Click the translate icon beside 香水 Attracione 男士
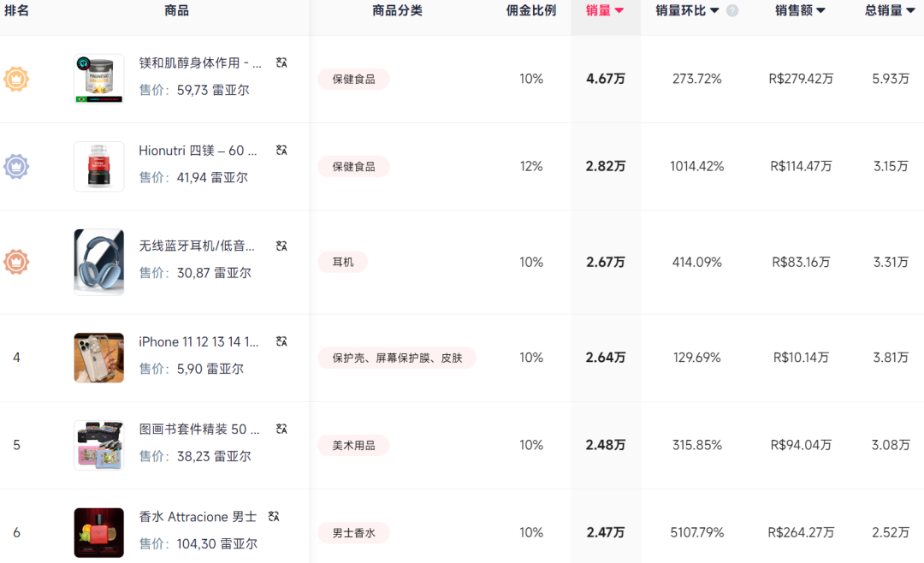924x563 pixels. [274, 516]
